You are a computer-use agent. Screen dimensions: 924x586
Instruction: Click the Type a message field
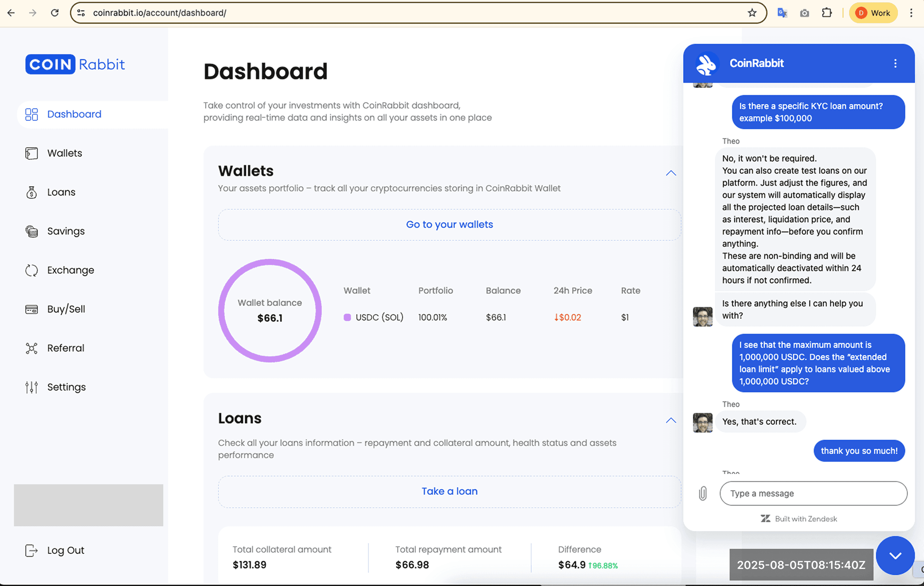click(x=813, y=494)
